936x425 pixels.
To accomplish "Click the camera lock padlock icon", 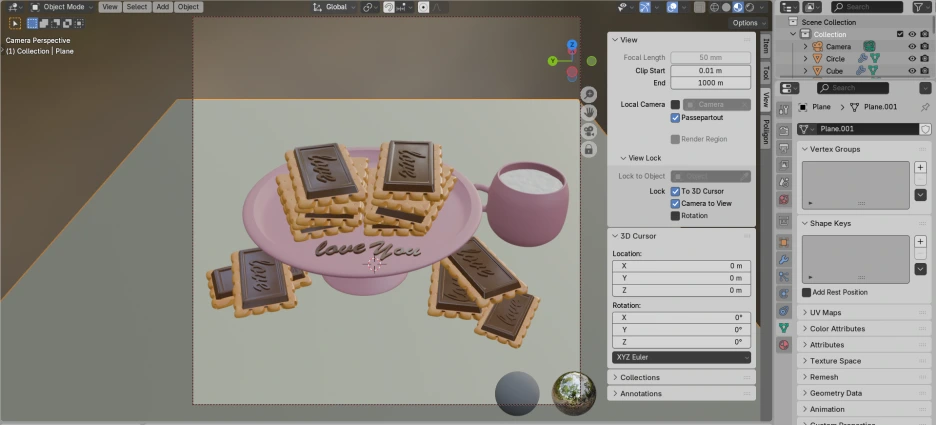I will pyautogui.click(x=589, y=149).
